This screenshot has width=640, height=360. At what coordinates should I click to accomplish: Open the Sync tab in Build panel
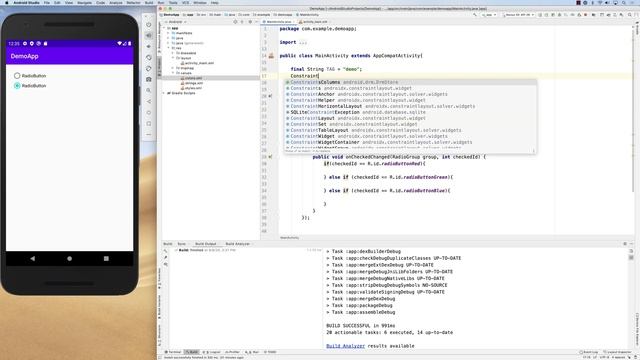pyautogui.click(x=181, y=244)
